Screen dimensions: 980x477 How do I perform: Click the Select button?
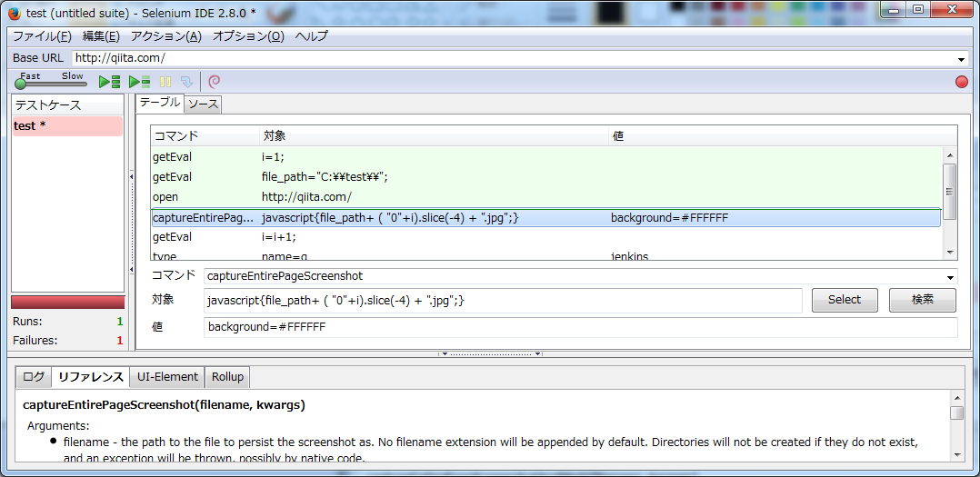[845, 300]
